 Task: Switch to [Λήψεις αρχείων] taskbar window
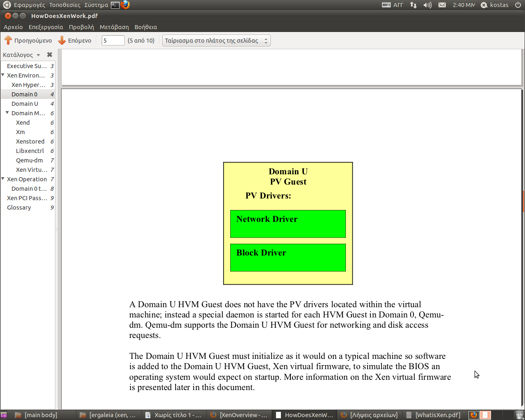tap(370, 415)
